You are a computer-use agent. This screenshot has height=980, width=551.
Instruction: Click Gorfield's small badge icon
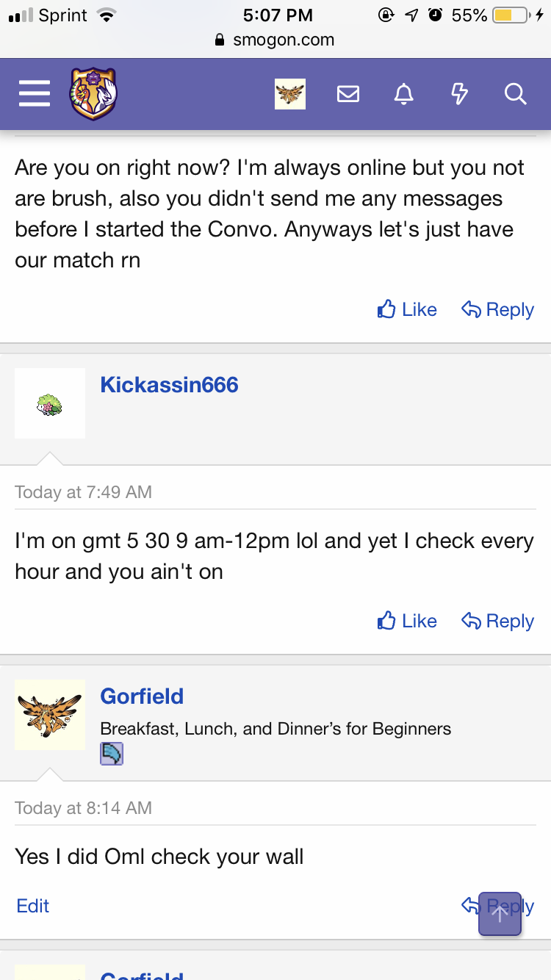click(x=112, y=754)
